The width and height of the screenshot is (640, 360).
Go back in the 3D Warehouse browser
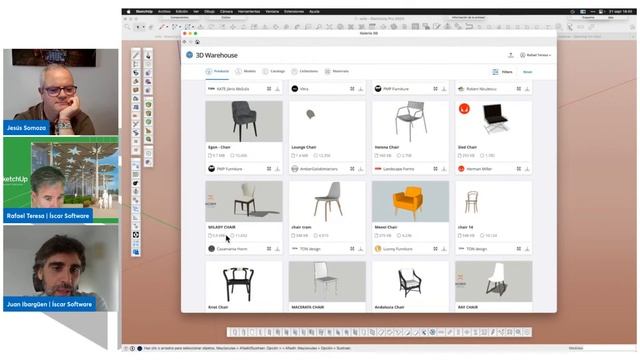pos(184,42)
